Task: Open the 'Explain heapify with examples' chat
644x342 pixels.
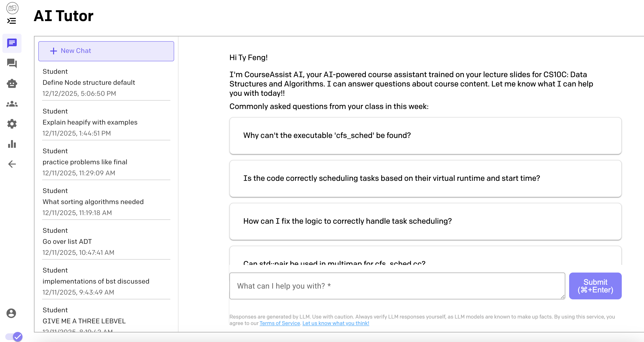Action: (106, 122)
